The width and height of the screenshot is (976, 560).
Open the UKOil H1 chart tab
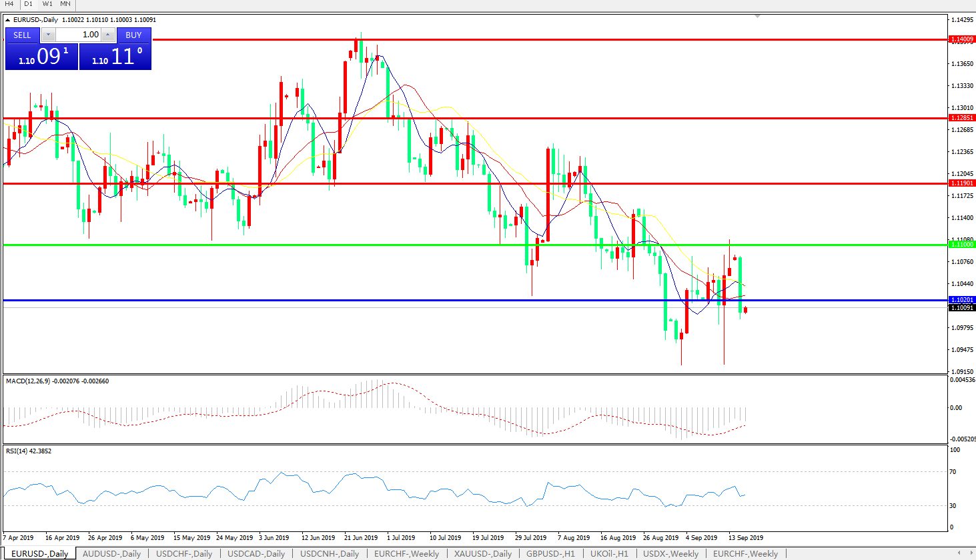609,553
